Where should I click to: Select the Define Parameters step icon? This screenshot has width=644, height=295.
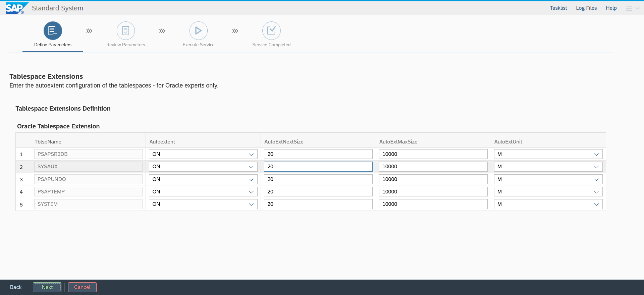[x=53, y=31]
